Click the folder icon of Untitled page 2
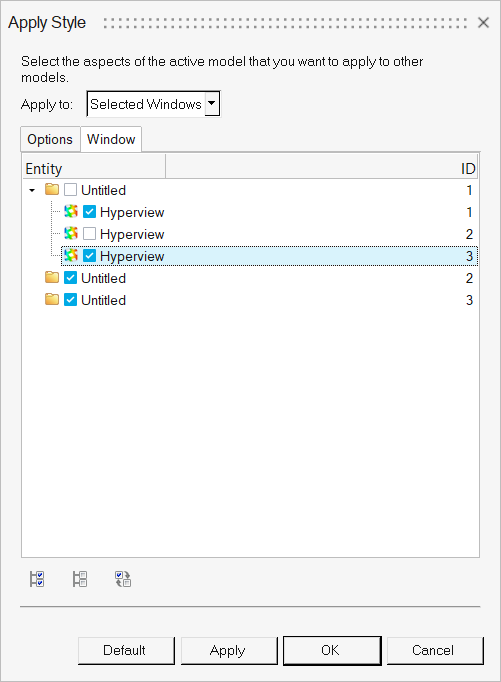 (52, 277)
